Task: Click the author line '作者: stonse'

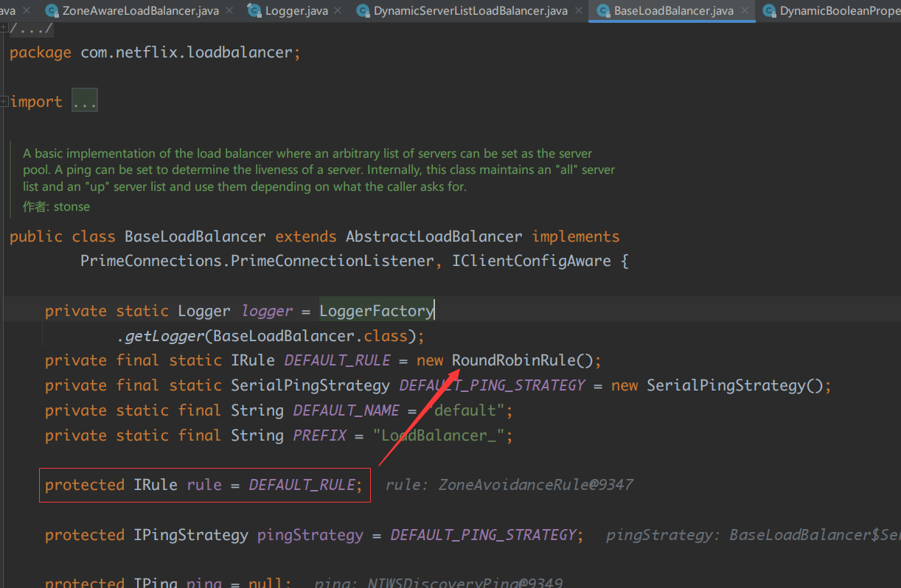Action: pos(56,207)
